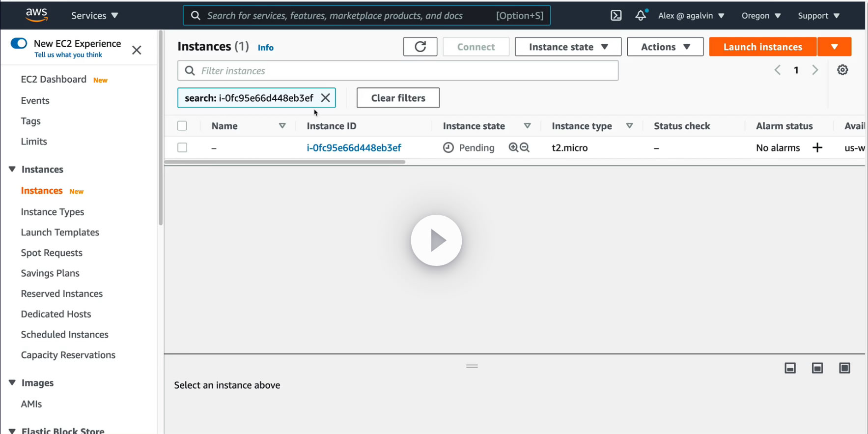
Task: Refresh the instances list
Action: (x=420, y=47)
